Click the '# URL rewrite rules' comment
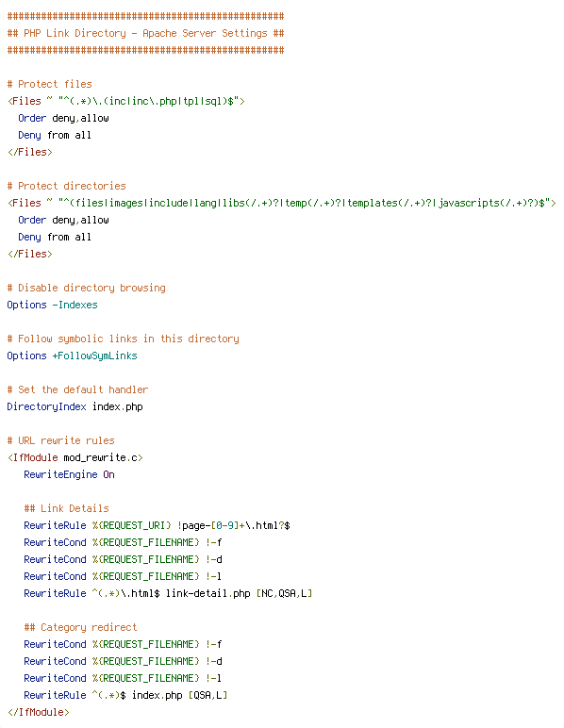 tap(60, 440)
